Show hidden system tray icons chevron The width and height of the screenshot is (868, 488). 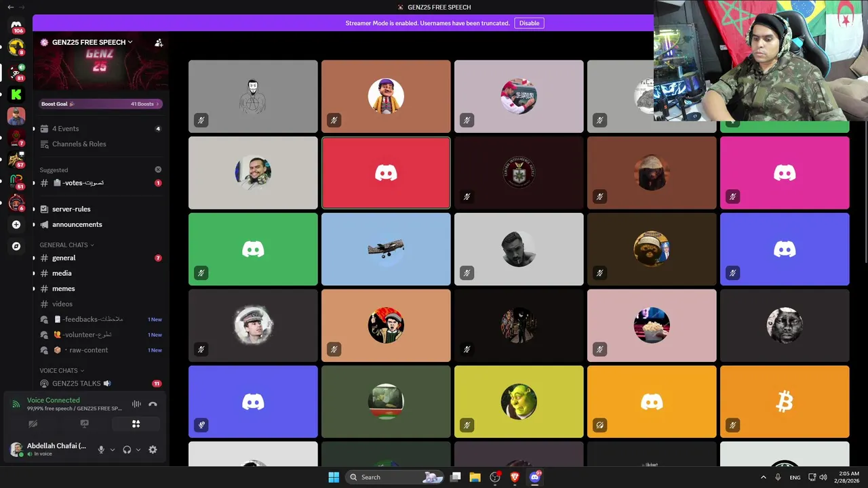click(x=763, y=477)
